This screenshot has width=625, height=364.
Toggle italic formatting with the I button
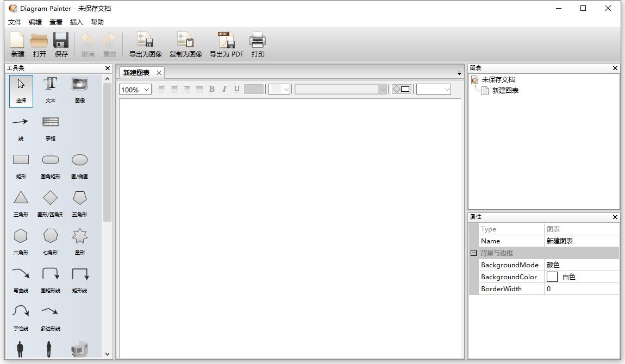(x=224, y=89)
